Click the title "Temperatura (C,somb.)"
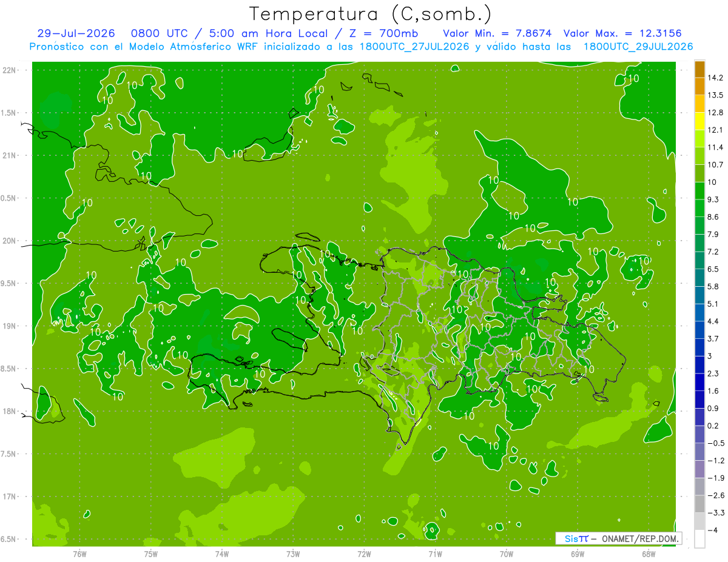Screen dimensions: 728x562 click(x=370, y=14)
